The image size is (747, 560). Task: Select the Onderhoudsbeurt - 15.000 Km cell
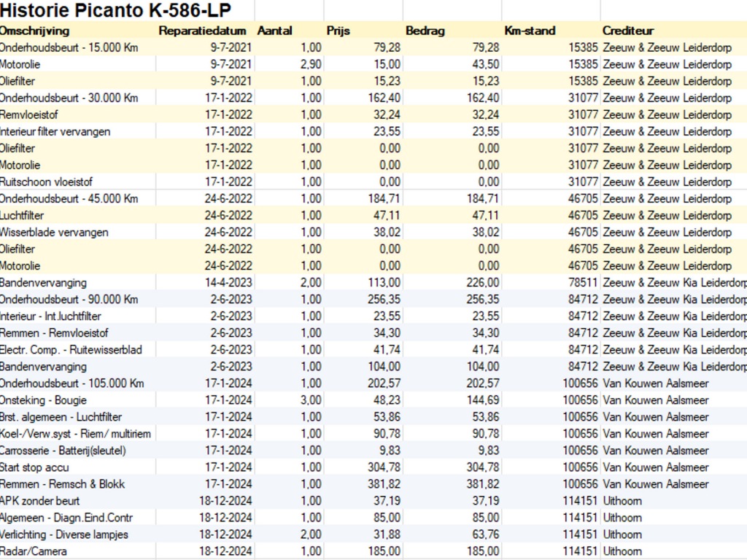69,47
